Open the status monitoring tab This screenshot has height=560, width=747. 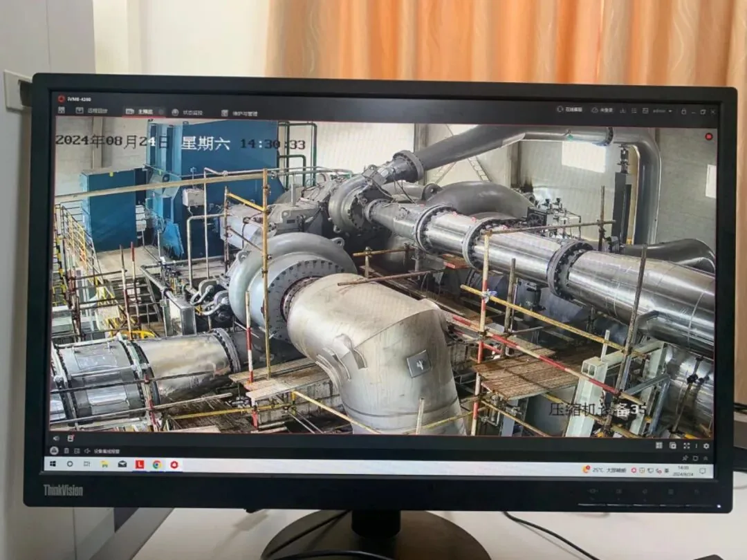pos(187,113)
